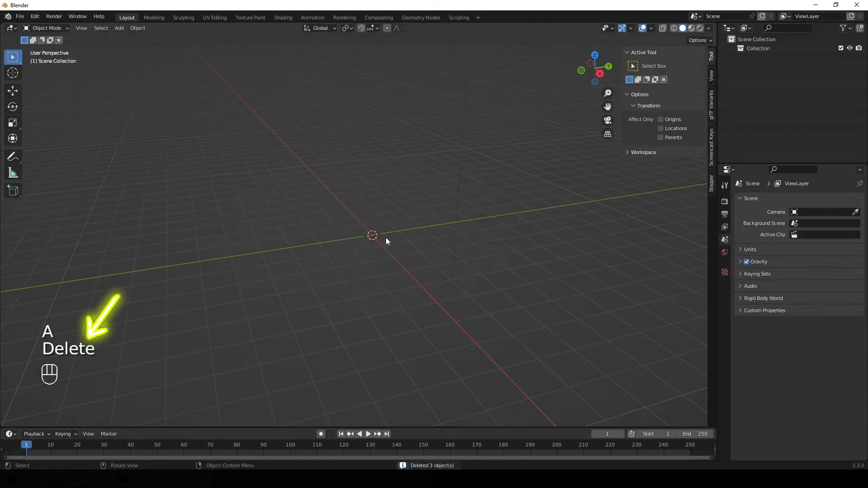Enable Parents affect-only checkbox
Screen dimensions: 868x488
(660, 137)
